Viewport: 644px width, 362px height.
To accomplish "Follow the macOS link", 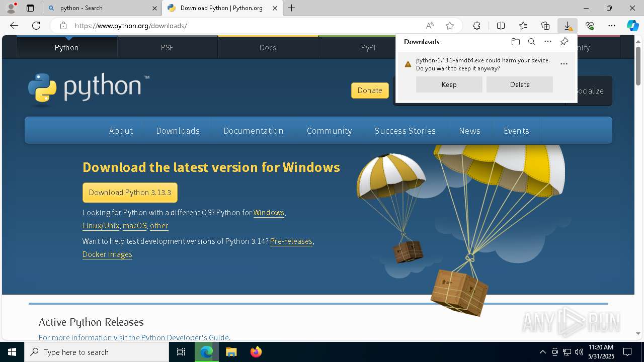I will point(134,226).
